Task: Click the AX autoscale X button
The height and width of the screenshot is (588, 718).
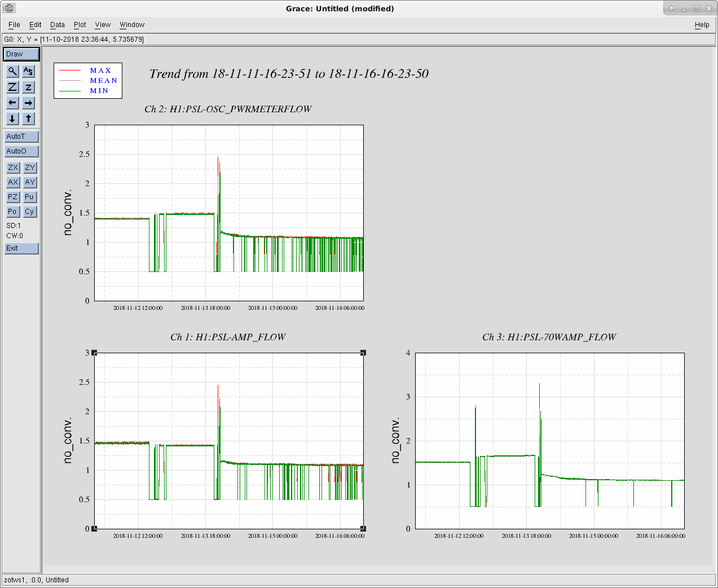Action: pyautogui.click(x=13, y=182)
